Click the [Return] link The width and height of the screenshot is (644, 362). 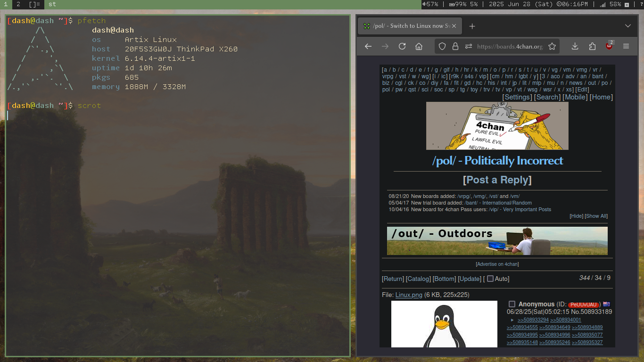[393, 279]
